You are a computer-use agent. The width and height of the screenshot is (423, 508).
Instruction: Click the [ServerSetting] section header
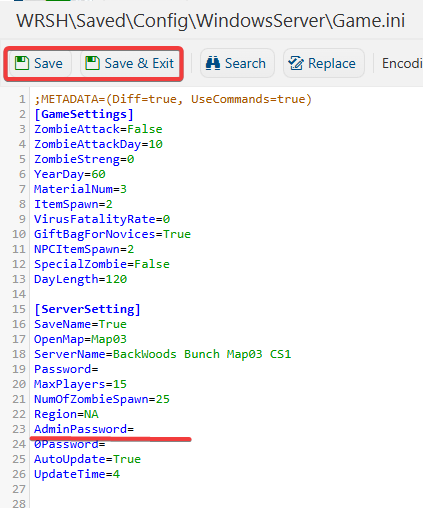[x=87, y=309]
